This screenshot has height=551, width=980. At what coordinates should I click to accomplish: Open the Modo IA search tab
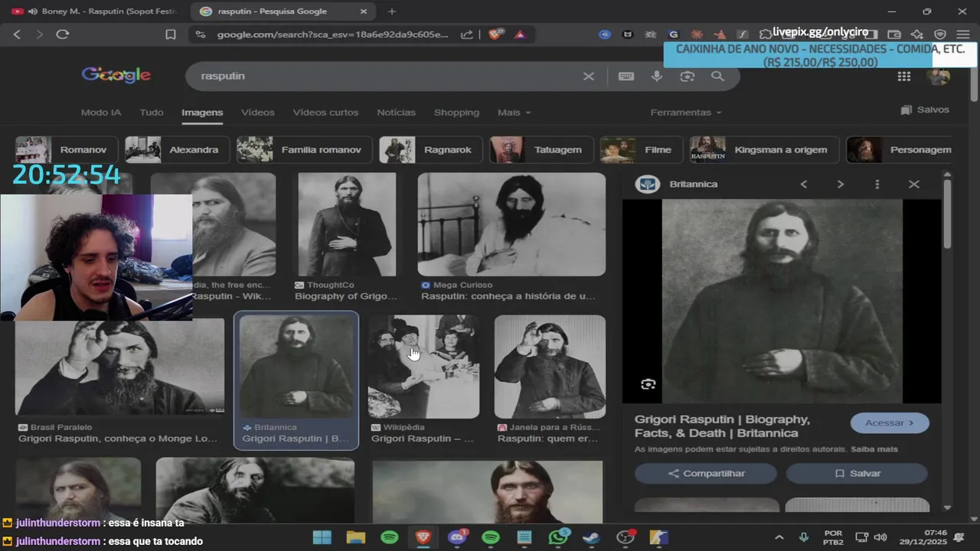tap(101, 112)
